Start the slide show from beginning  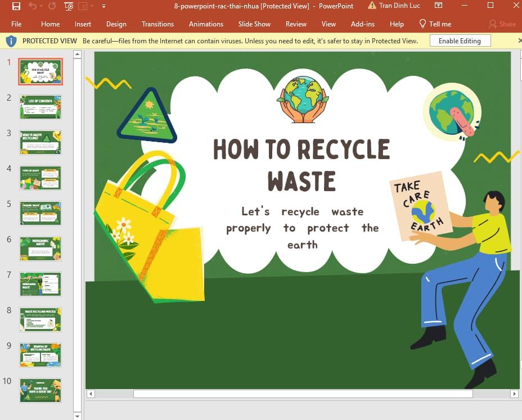pyautogui.click(x=68, y=6)
